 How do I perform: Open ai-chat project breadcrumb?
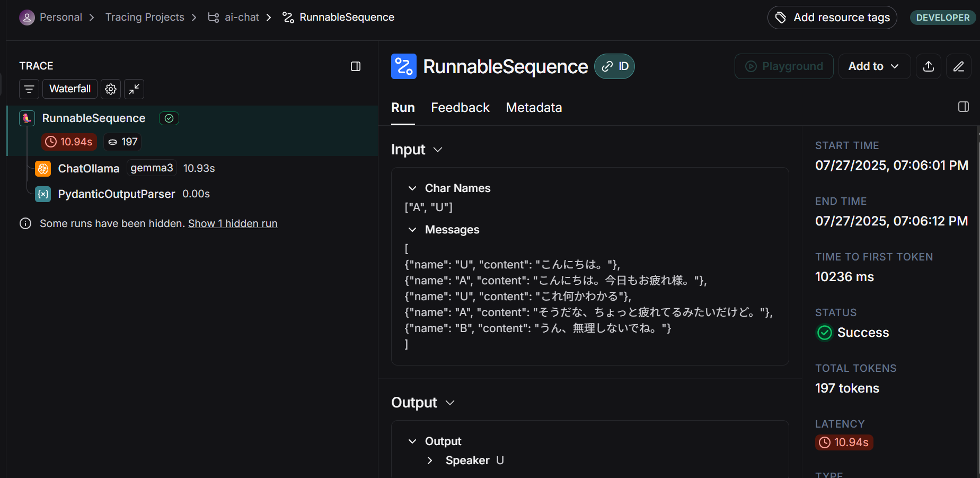[x=242, y=18]
